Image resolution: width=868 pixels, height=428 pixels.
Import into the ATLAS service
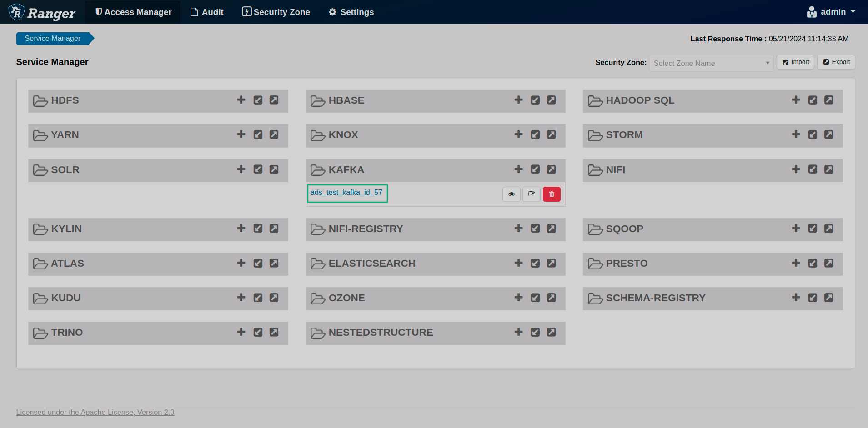(x=258, y=263)
